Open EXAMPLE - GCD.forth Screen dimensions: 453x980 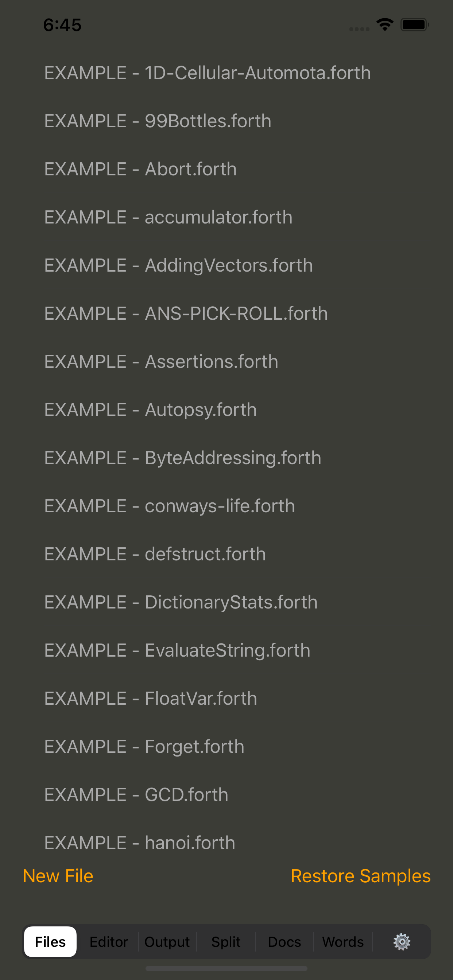tap(136, 794)
